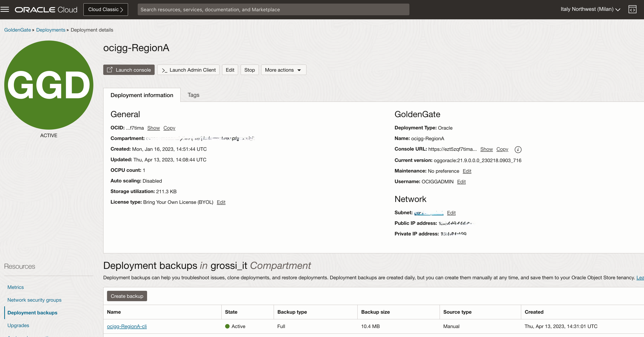Open the hamburger navigation menu
This screenshot has height=337, width=644.
[4, 9]
